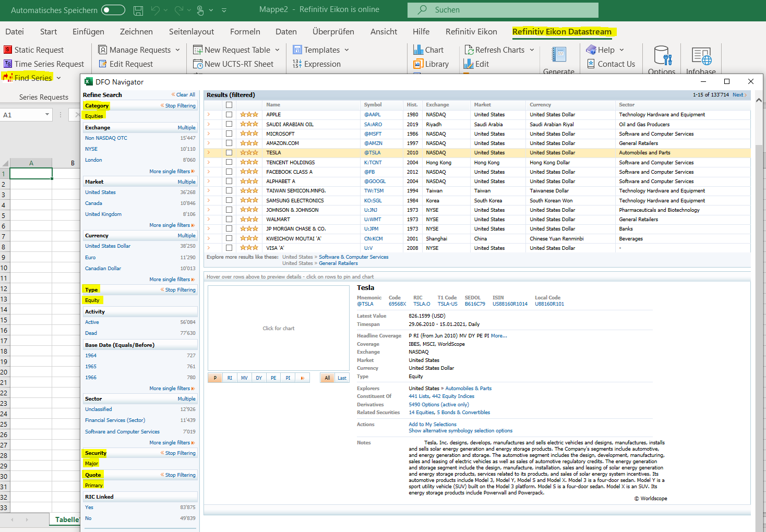Open the Name Box dropdown
This screenshot has height=532, width=766.
point(47,115)
